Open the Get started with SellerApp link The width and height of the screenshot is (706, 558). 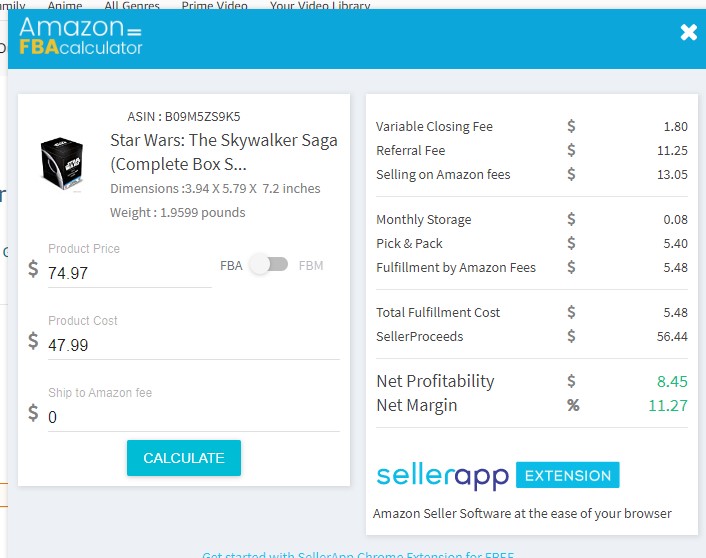(x=358, y=554)
